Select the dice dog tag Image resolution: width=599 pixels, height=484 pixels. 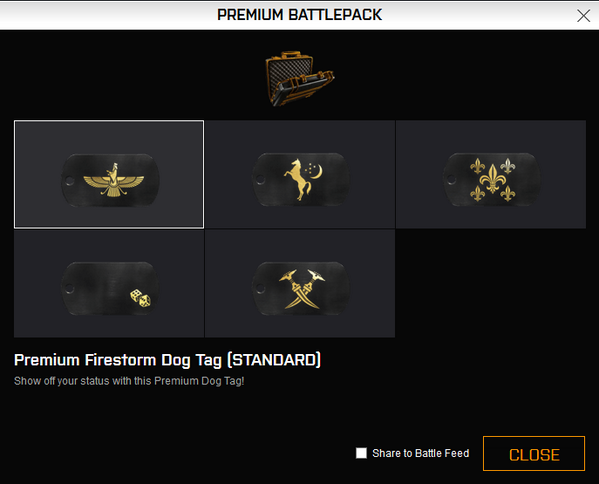click(109, 283)
